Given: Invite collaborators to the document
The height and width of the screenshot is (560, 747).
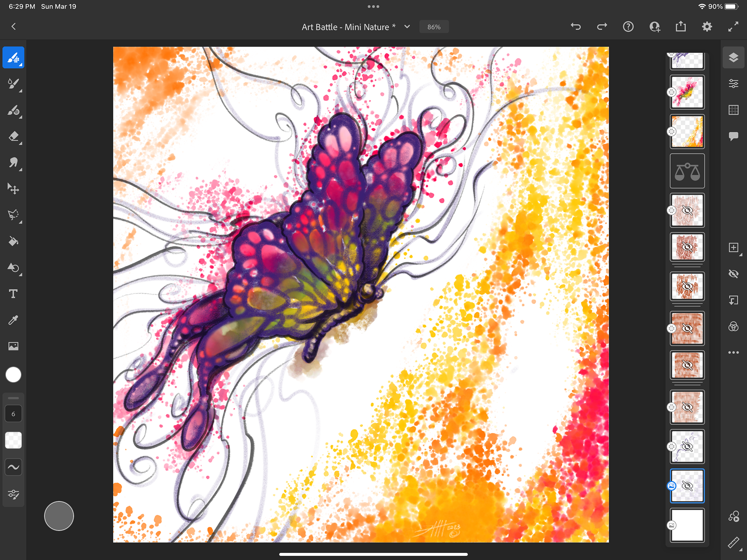Looking at the screenshot, I should tap(654, 26).
